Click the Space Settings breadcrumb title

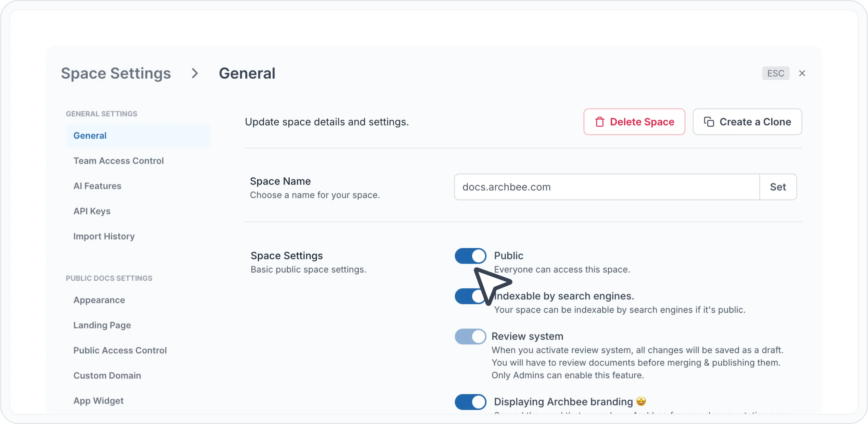coord(116,73)
